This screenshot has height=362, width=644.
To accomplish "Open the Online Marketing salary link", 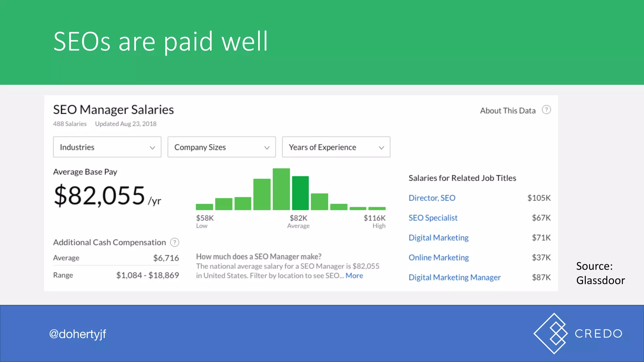I will [x=439, y=257].
